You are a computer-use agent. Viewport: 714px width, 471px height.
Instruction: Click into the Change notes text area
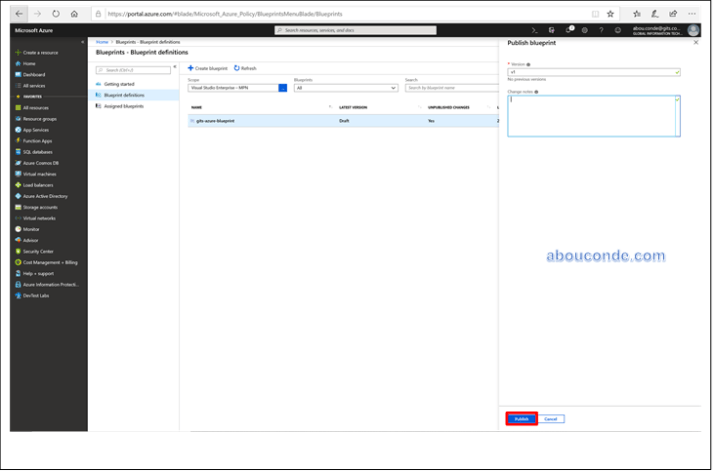(593, 116)
